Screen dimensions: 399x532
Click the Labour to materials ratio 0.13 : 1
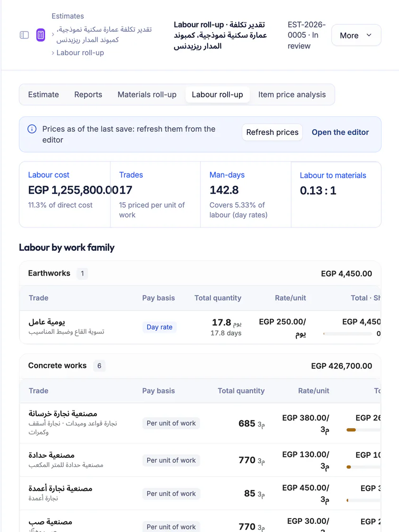[318, 190]
